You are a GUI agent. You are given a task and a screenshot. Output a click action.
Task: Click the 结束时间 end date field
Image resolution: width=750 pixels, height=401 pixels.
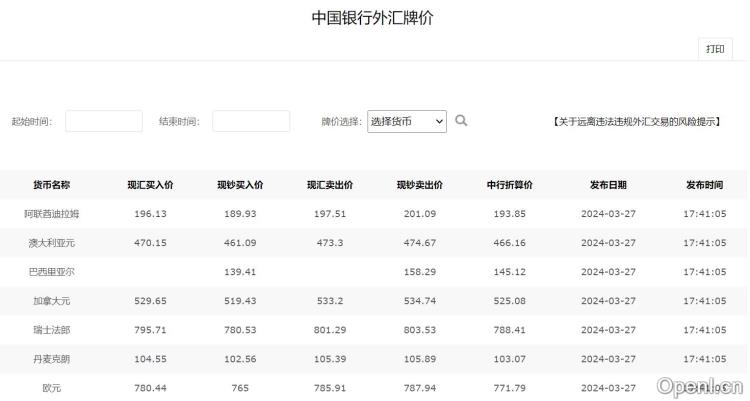pos(251,121)
